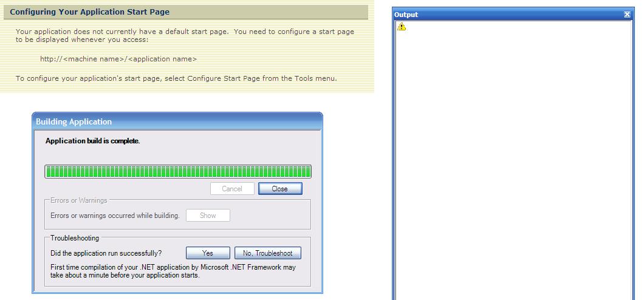Click Errors or warnings occurred while building text
This screenshot has width=644, height=300.
pos(115,216)
